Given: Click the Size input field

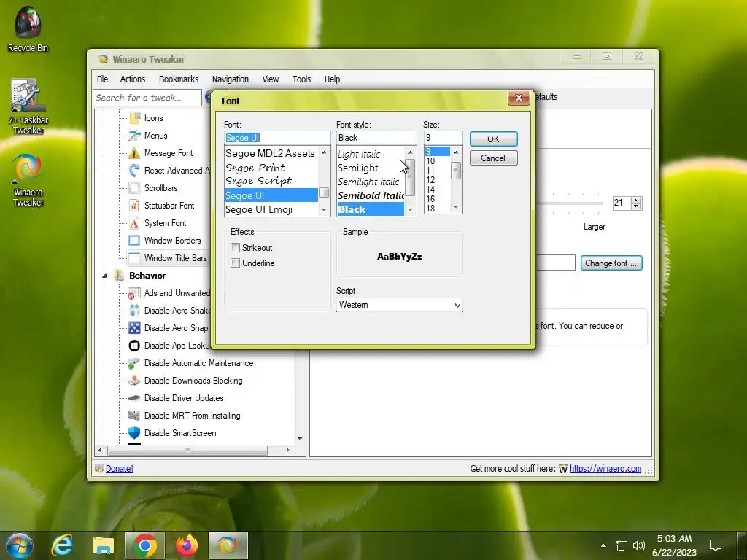Looking at the screenshot, I should point(443,138).
